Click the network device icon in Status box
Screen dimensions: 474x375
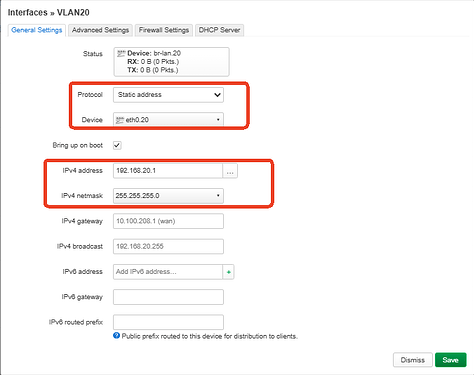[x=121, y=53]
